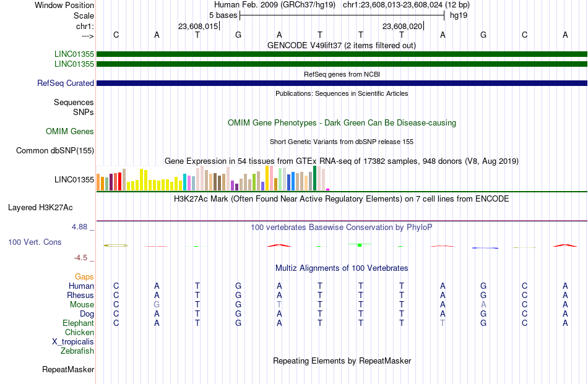The image size is (588, 384).
Task: Click the gray mismatched G in Mouse row
Action: point(157,305)
